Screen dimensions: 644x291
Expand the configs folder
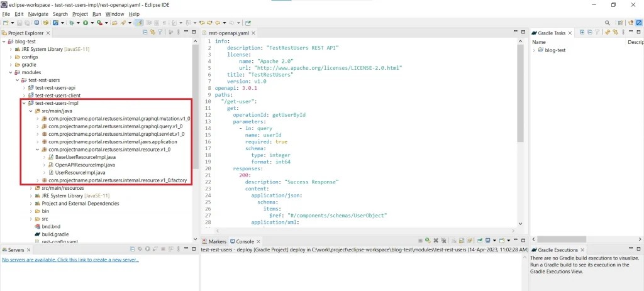11,57
